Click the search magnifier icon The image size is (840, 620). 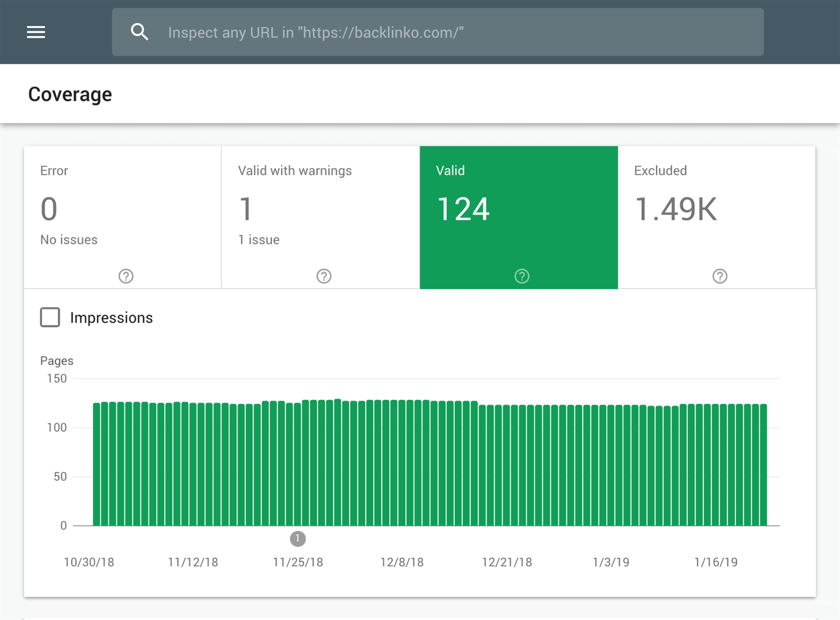pos(140,32)
